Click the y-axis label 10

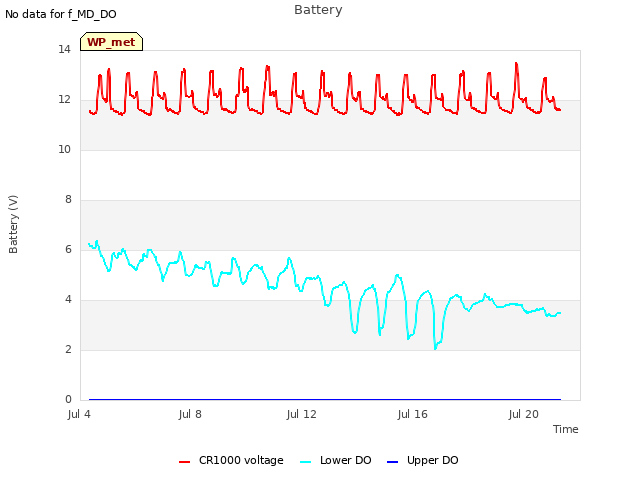point(64,149)
